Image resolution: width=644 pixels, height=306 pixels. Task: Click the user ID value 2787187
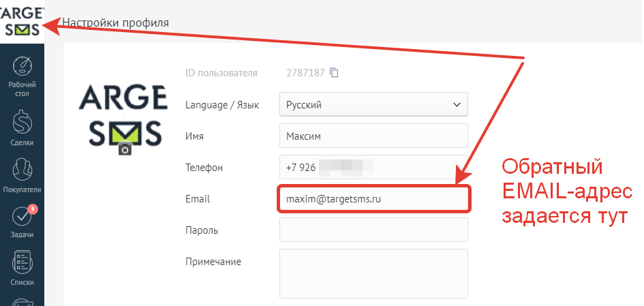click(305, 73)
